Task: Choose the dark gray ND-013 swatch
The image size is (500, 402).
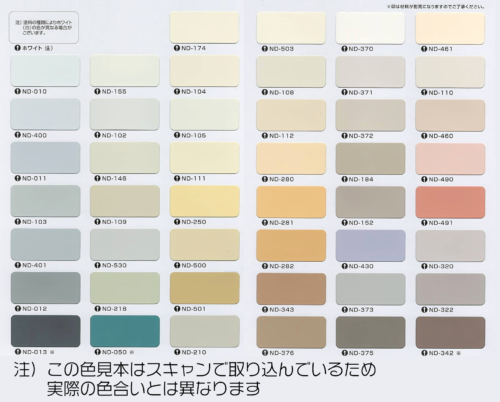Action: click(x=46, y=331)
